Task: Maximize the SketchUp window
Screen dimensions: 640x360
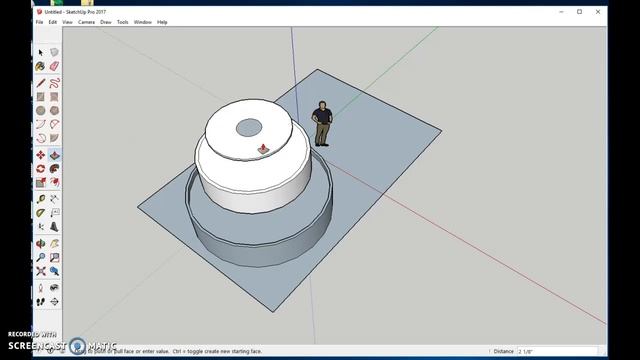Action: click(579, 12)
